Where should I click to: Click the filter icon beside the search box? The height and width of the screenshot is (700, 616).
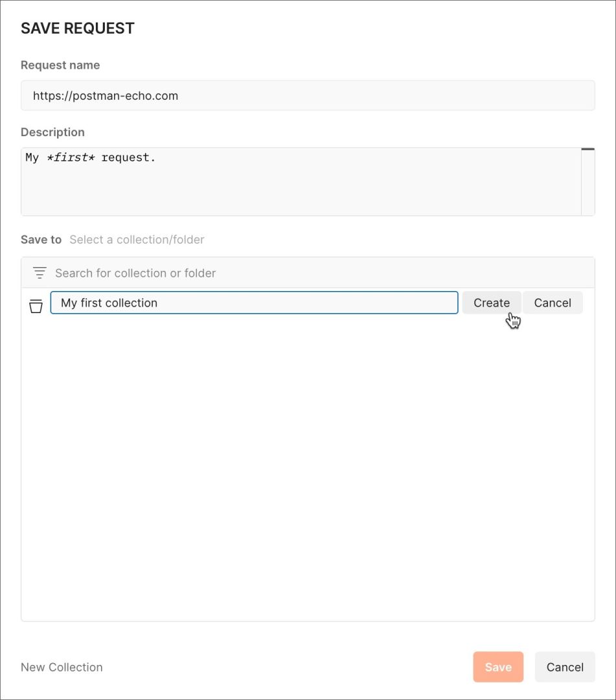(40, 273)
